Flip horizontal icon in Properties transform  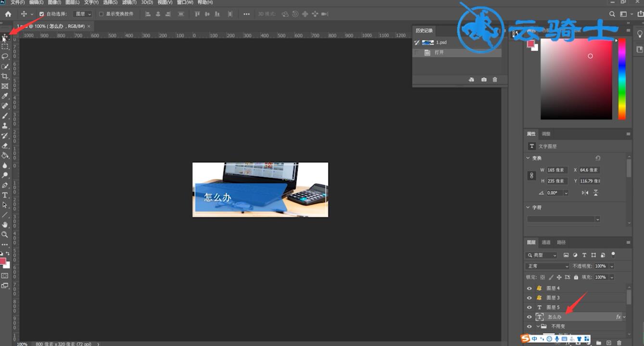click(x=585, y=193)
